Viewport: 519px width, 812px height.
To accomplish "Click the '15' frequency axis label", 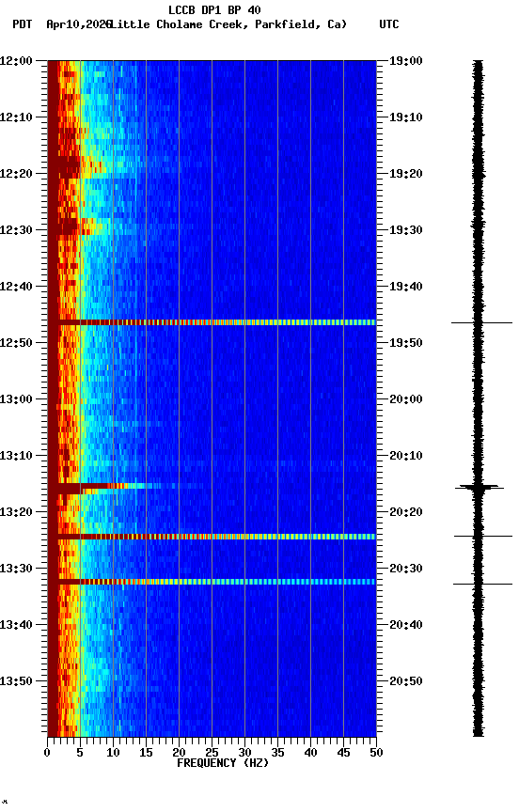I will [x=146, y=753].
